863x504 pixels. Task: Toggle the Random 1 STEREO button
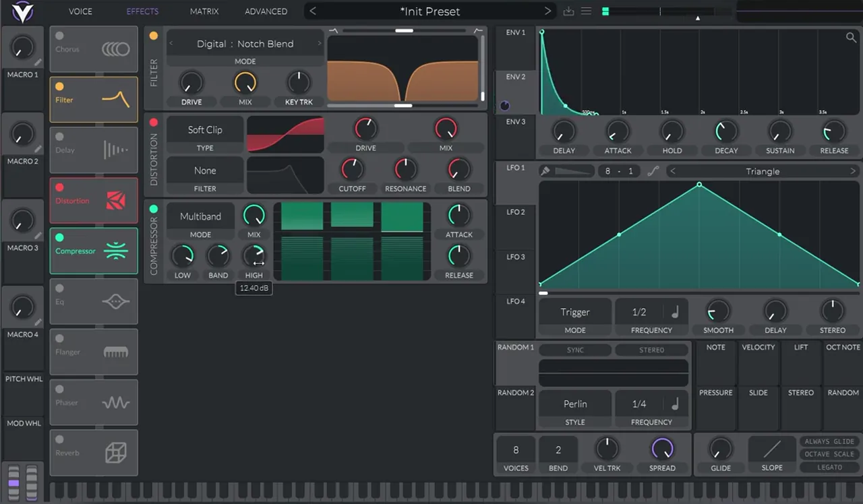point(651,350)
